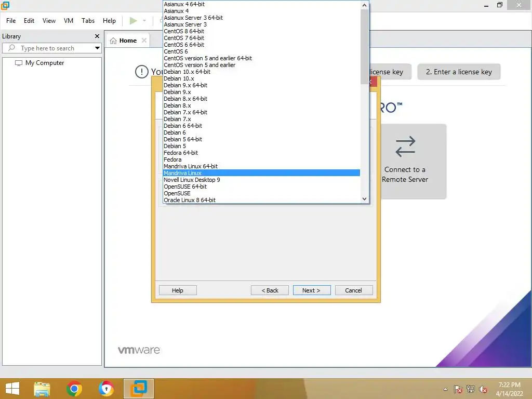Select Debian 6 64-bit

click(261, 126)
